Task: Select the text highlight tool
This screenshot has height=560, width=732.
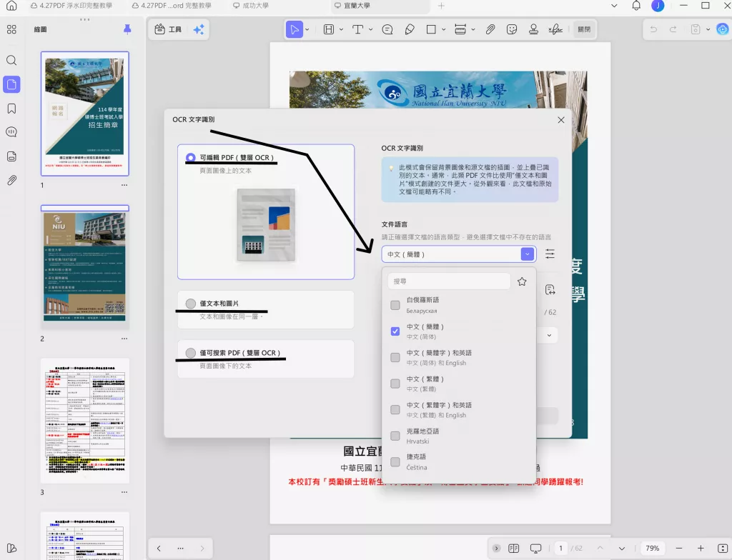Action: click(x=329, y=29)
